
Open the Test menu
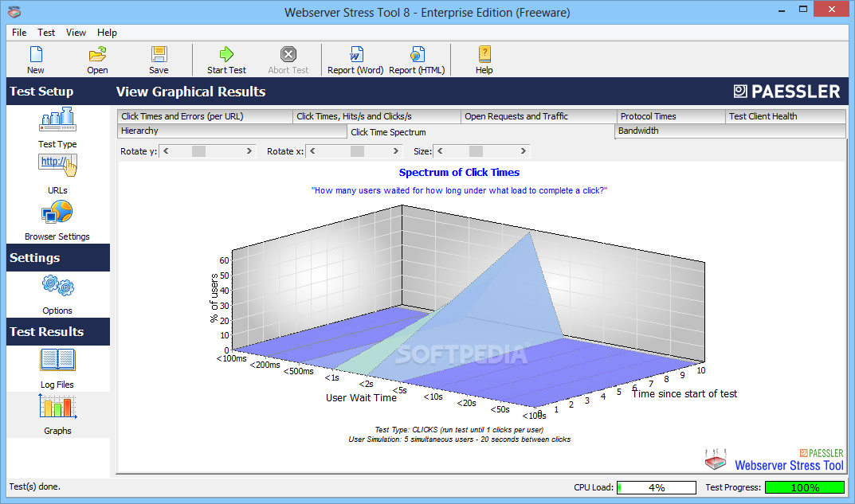(x=46, y=33)
